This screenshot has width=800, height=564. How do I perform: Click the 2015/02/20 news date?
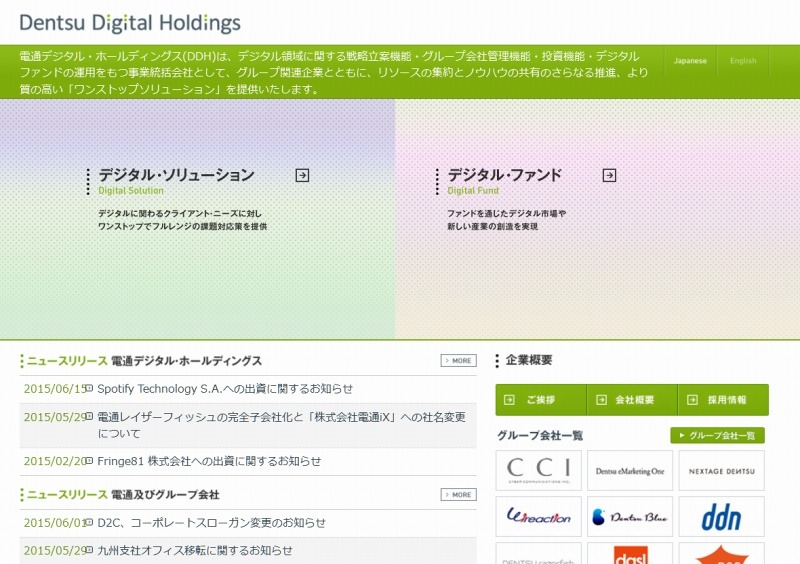54,461
